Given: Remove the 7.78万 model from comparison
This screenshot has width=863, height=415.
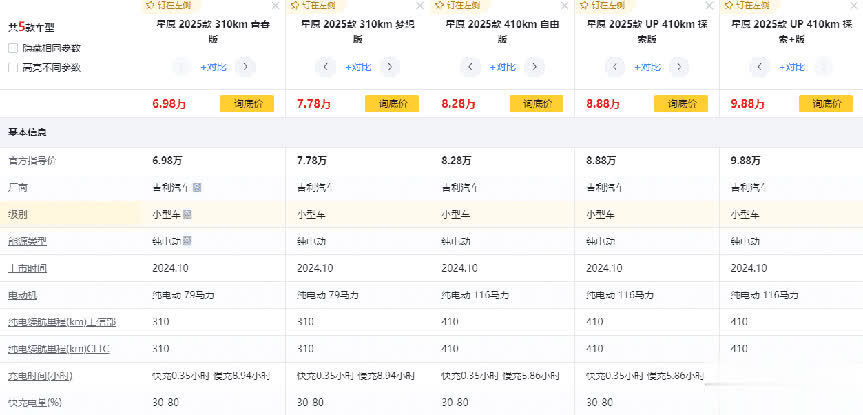Looking at the screenshot, I should 420,5.
